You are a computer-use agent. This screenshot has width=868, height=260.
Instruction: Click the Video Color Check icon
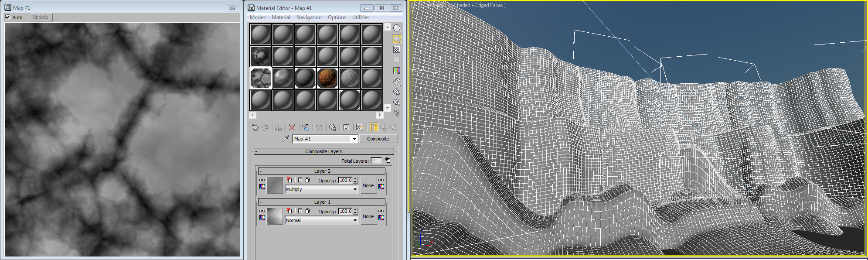point(397,70)
